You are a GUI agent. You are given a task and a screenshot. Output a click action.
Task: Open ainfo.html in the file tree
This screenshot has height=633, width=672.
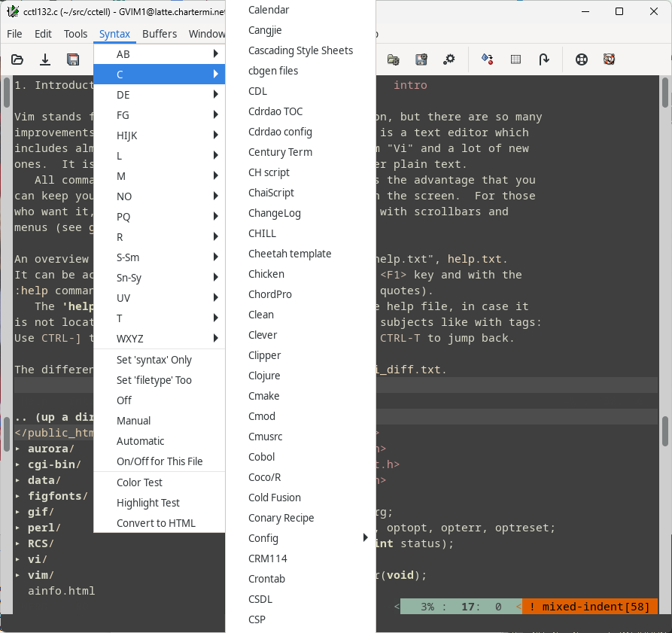click(x=61, y=591)
